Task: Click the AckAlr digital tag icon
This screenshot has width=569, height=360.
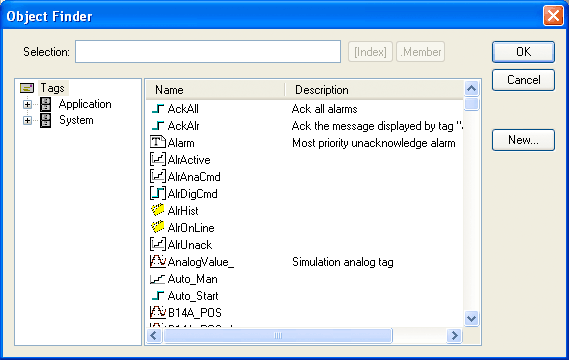Action: click(x=158, y=126)
